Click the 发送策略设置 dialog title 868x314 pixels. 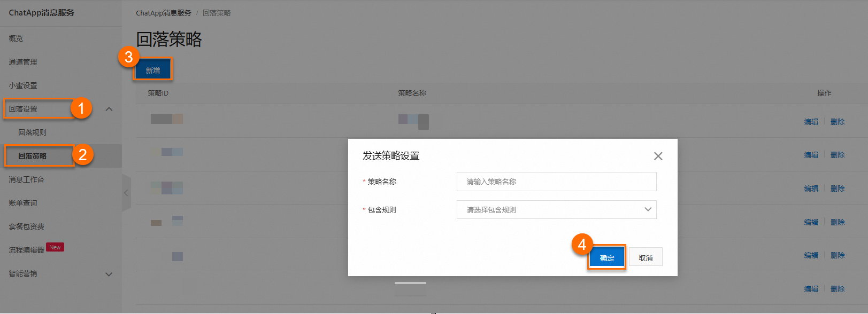391,156
